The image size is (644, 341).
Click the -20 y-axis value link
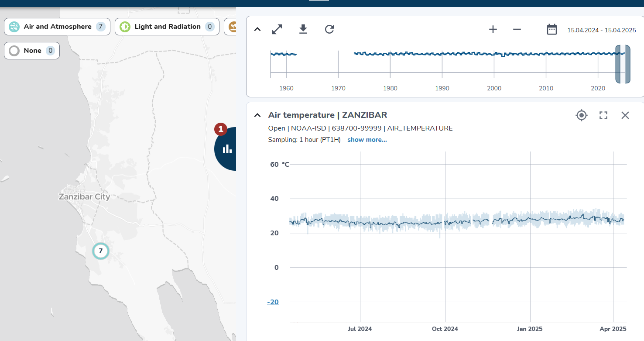pyautogui.click(x=273, y=302)
